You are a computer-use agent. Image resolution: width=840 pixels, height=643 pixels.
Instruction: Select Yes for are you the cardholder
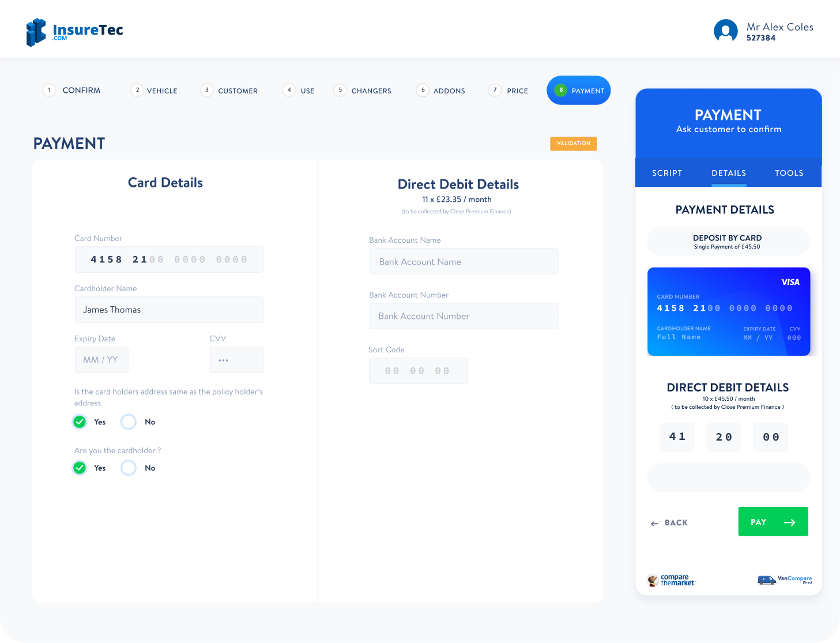80,468
